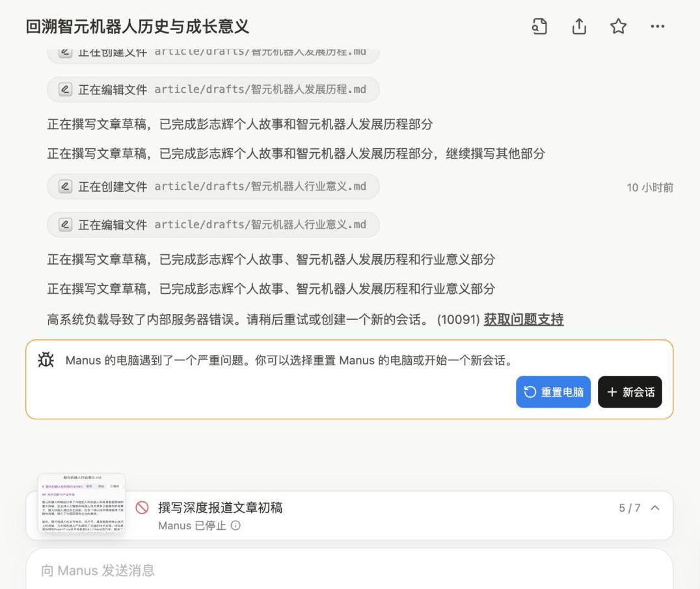Click the red stopped status icon
This screenshot has height=589, width=700.
[x=142, y=507]
